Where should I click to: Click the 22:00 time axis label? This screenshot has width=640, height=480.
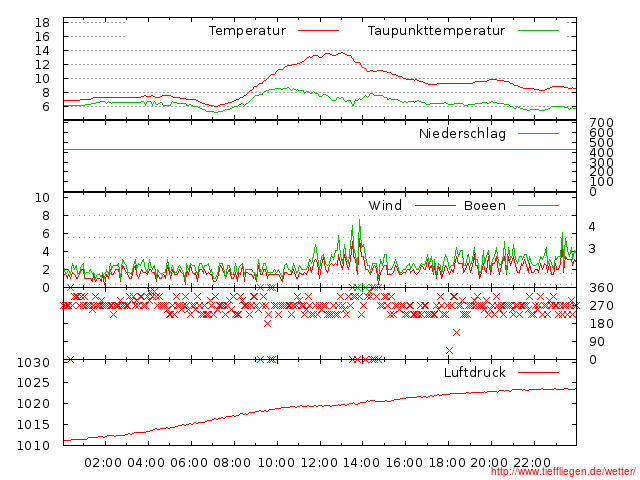tap(532, 463)
